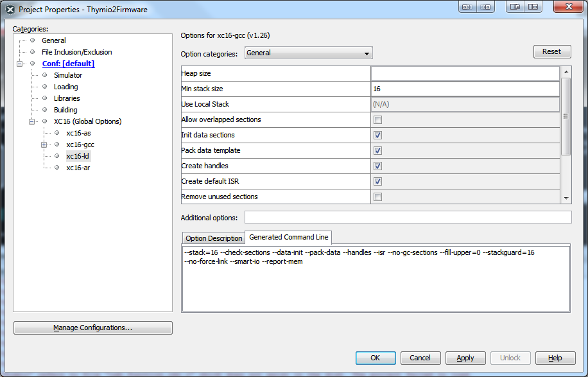Click the Reset button
Screen dimensions: 588x377
coord(552,52)
